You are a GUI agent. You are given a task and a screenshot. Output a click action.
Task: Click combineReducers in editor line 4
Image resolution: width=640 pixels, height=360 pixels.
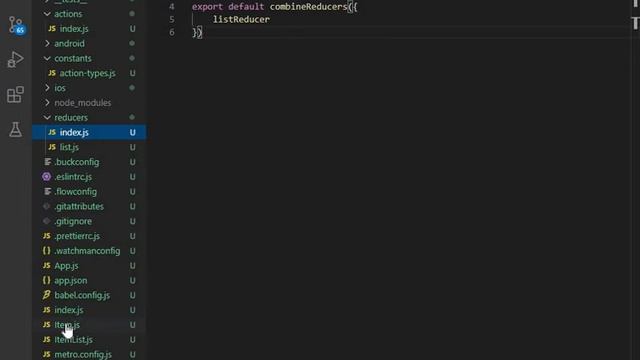(308, 7)
